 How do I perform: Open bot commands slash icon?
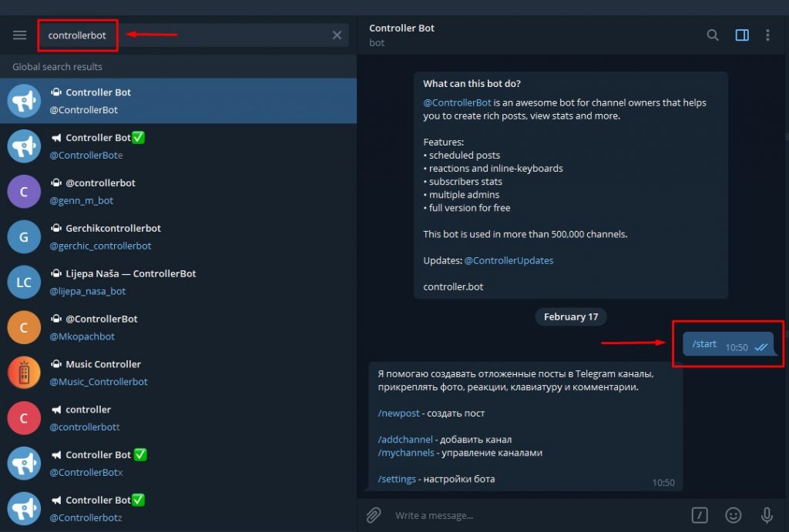(x=700, y=515)
